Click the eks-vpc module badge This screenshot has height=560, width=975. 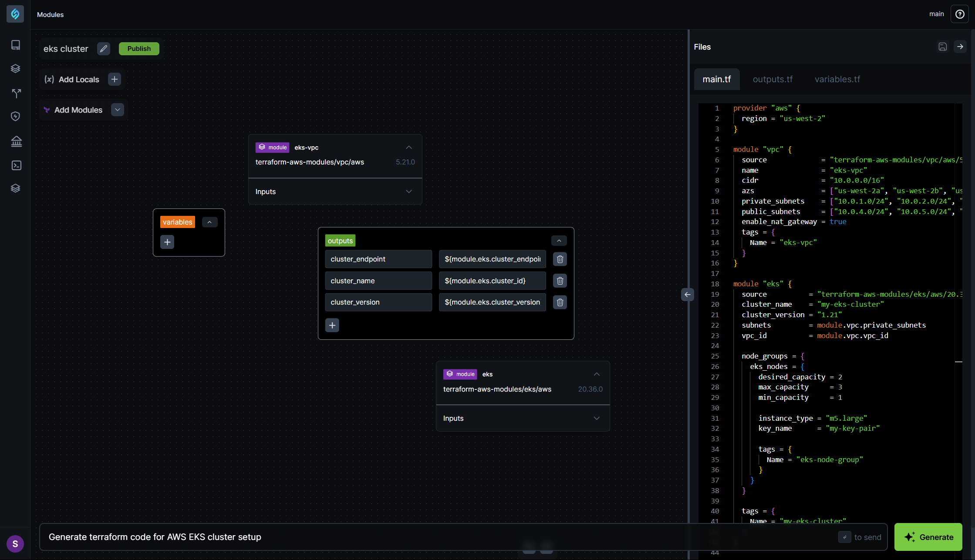coord(272,148)
